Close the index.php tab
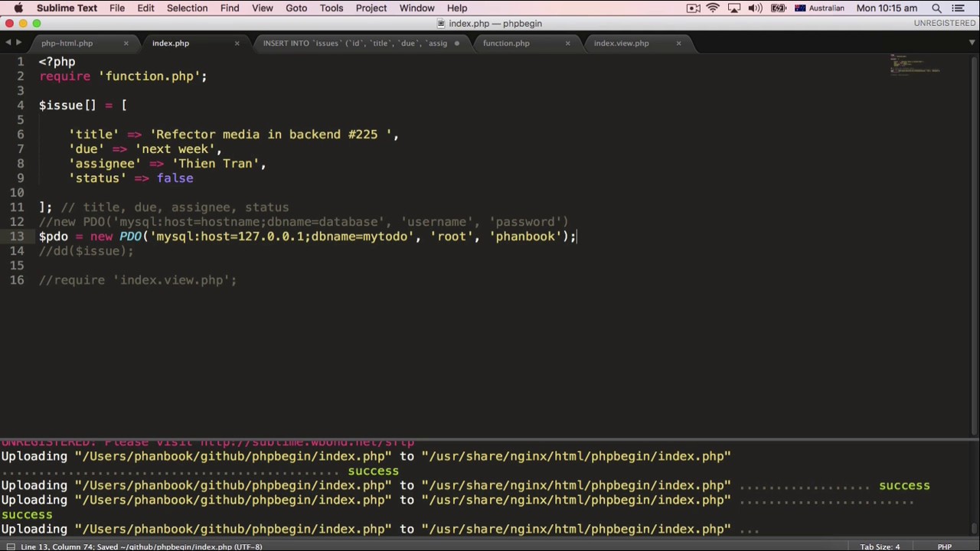 [x=237, y=43]
